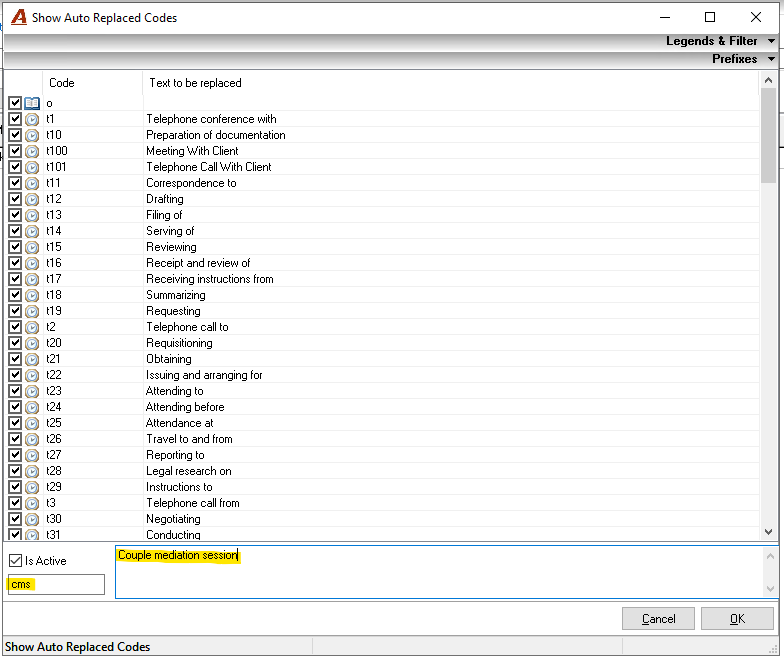Click the clock icon beside code t1
784x659 pixels.
coord(32,120)
